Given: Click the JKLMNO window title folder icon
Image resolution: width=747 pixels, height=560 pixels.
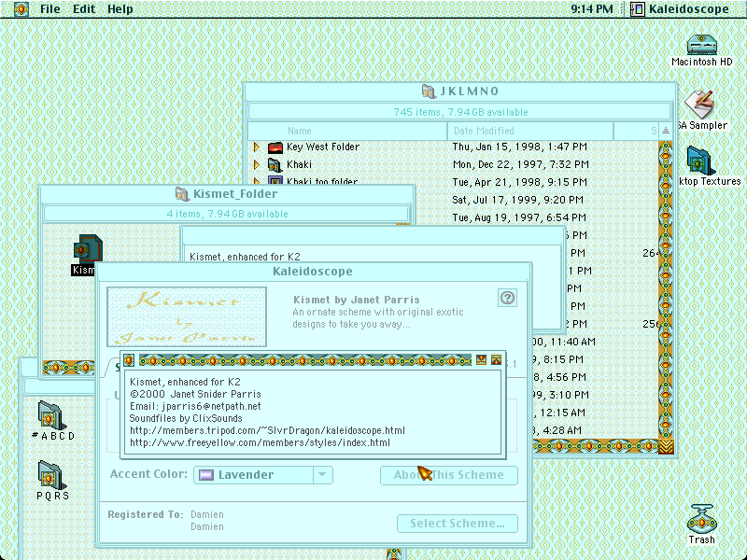Looking at the screenshot, I should point(429,91).
